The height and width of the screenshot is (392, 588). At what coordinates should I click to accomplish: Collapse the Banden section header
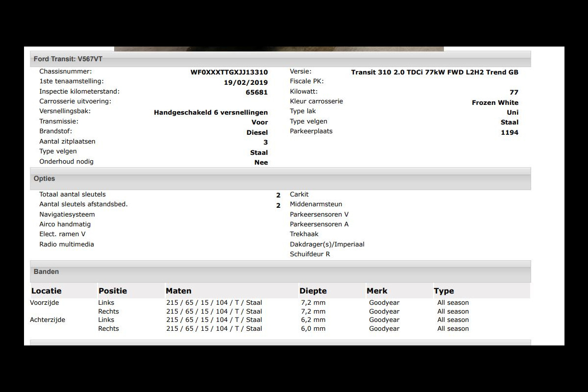click(46, 271)
